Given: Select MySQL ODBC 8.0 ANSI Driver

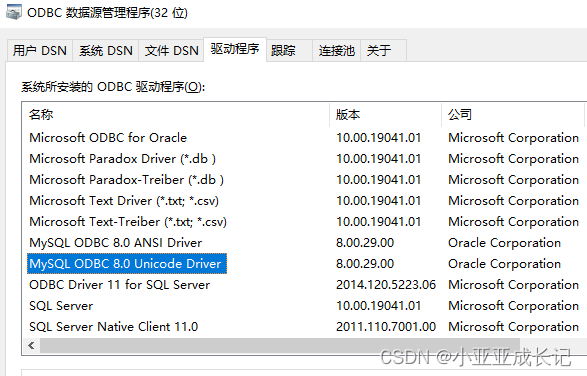Looking at the screenshot, I should click(116, 243).
